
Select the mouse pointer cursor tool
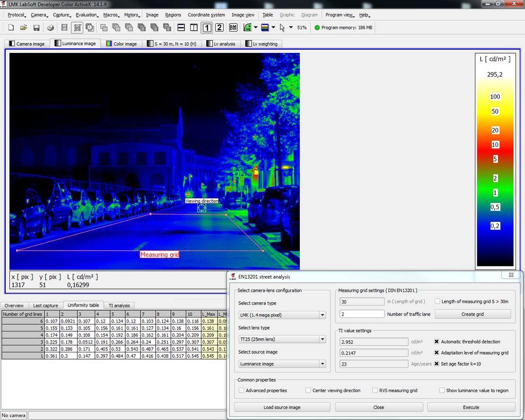(x=282, y=27)
